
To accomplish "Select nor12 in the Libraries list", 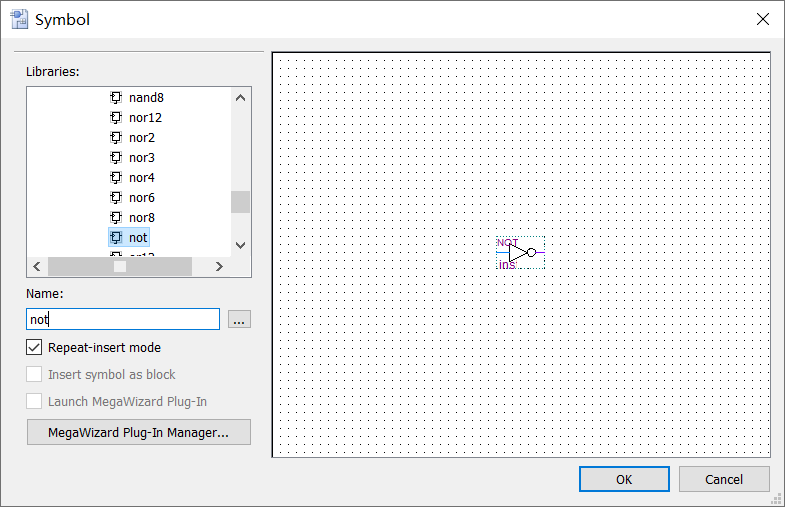I will click(x=145, y=118).
